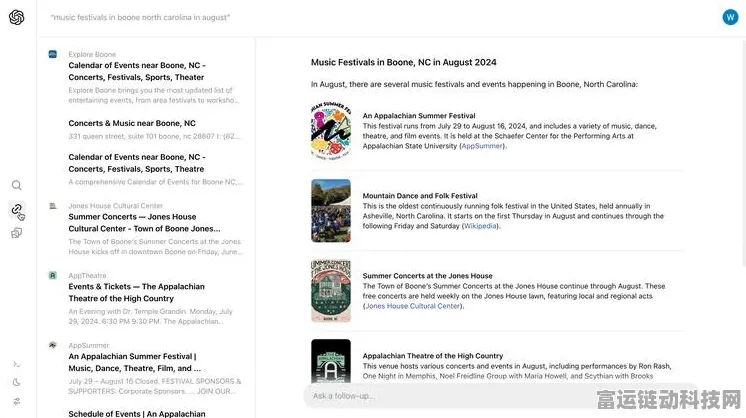
Task: Click Summer Concerts Jones House poster thumbnail
Action: (x=331, y=291)
